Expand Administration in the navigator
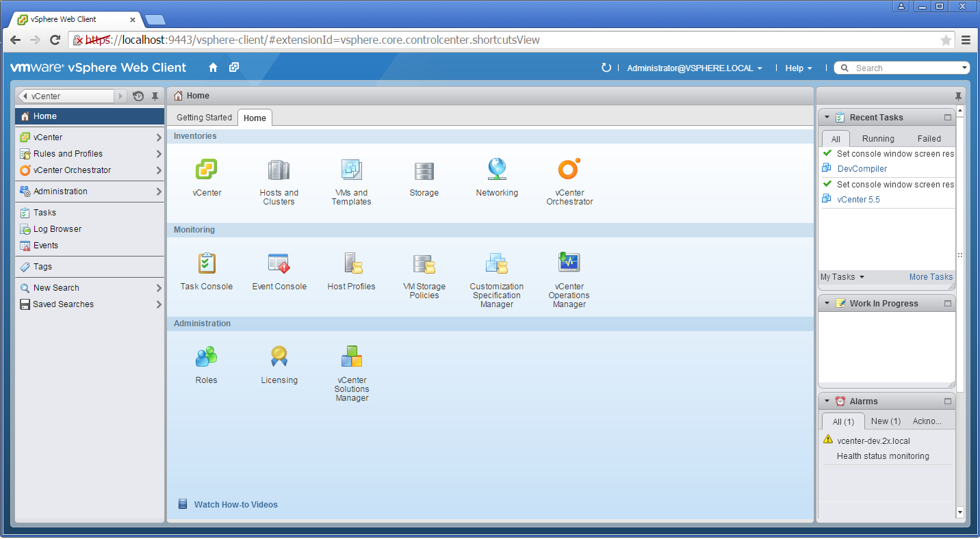This screenshot has width=980, height=539. point(159,192)
